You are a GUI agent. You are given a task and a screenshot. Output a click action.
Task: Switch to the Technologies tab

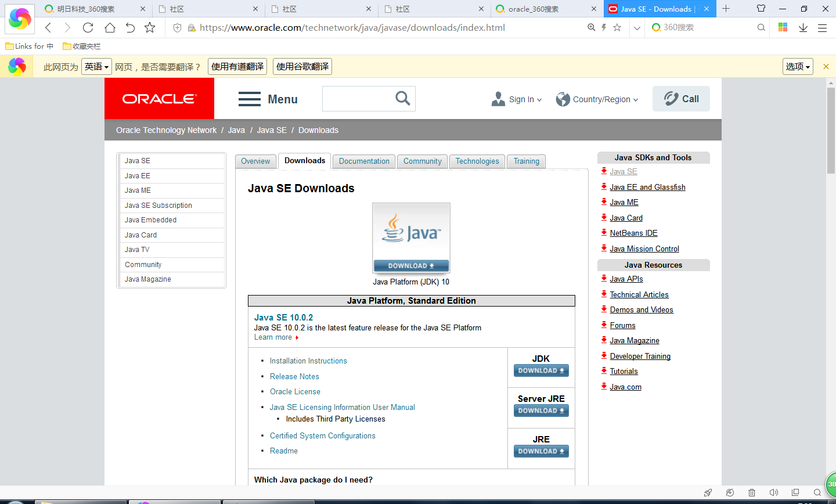pos(477,161)
